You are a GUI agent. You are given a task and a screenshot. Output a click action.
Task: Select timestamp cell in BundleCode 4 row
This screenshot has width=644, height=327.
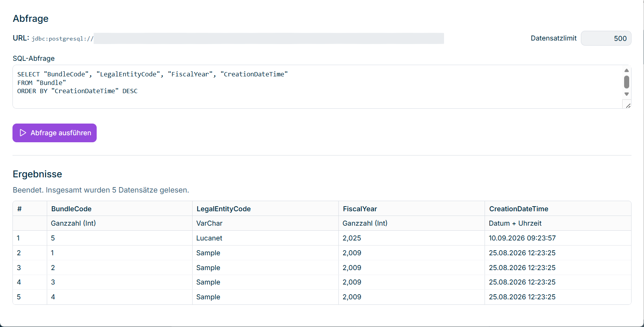click(558, 297)
